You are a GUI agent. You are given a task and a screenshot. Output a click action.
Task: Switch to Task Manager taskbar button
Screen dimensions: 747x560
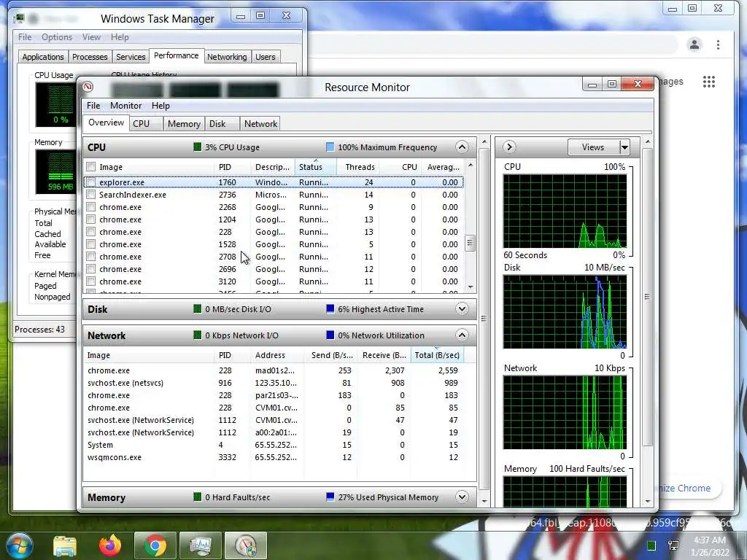201,545
